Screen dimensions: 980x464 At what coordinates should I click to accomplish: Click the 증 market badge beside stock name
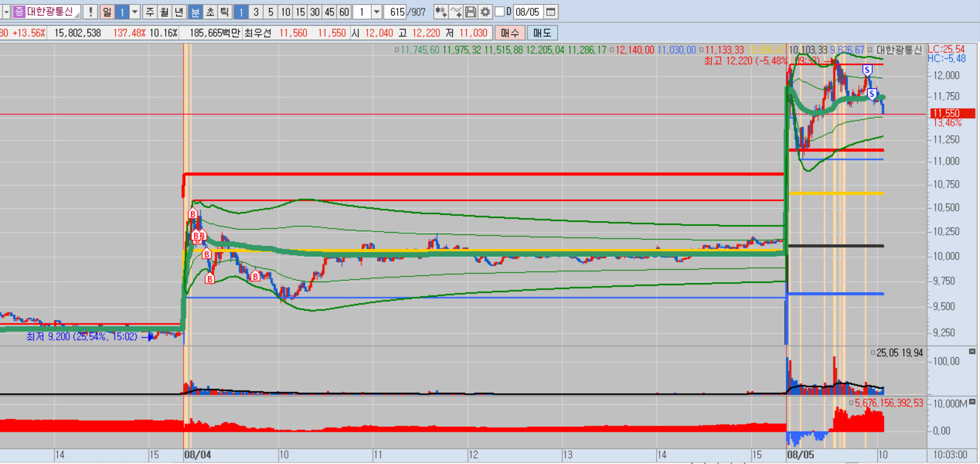pyautogui.click(x=19, y=11)
